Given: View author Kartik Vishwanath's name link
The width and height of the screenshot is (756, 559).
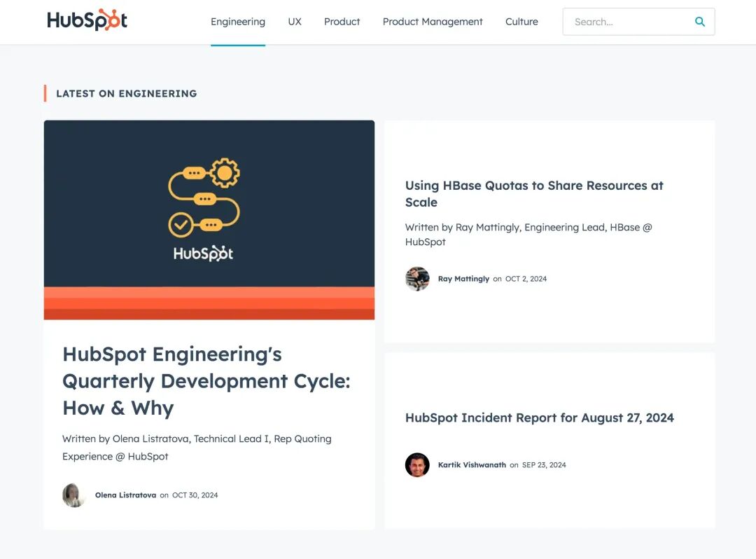Looking at the screenshot, I should pos(472,465).
